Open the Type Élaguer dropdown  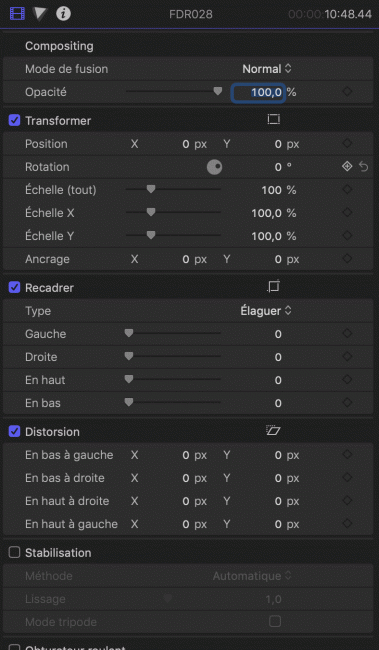[x=266, y=310]
